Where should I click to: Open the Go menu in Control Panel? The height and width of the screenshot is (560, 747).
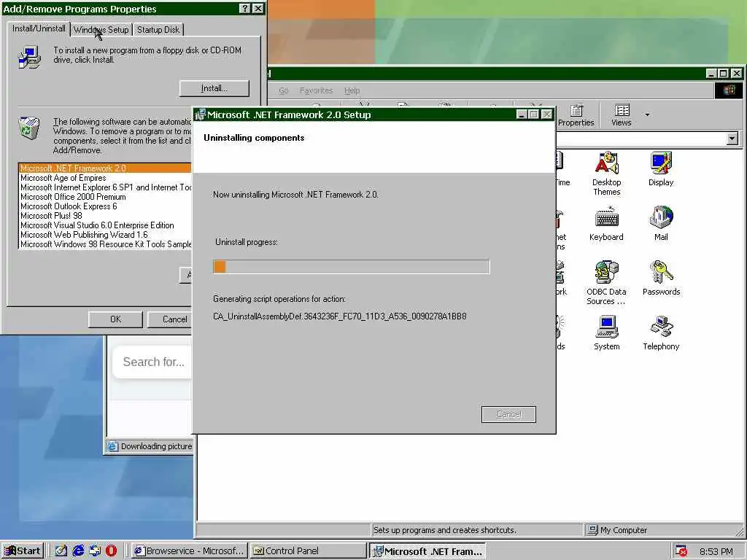click(x=284, y=90)
